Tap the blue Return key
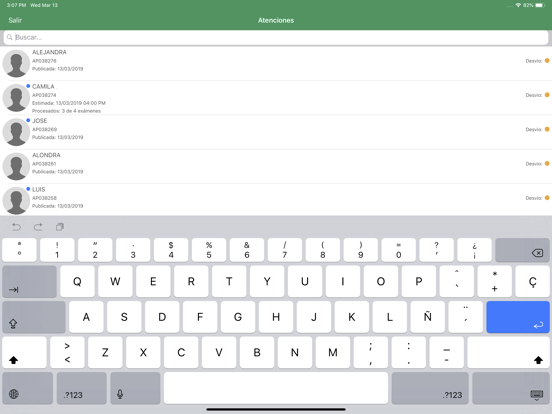The width and height of the screenshot is (552, 414). point(518,317)
